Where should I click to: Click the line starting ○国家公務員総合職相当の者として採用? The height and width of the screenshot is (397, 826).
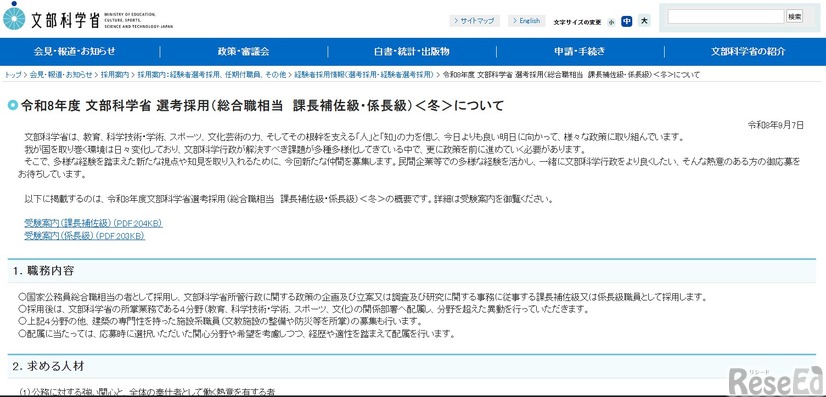[x=362, y=297]
